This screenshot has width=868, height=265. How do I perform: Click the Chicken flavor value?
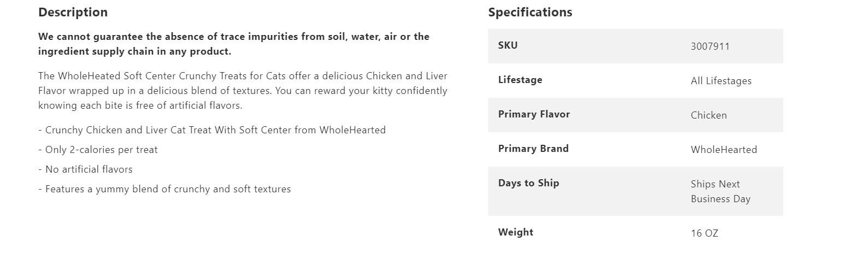click(x=708, y=115)
